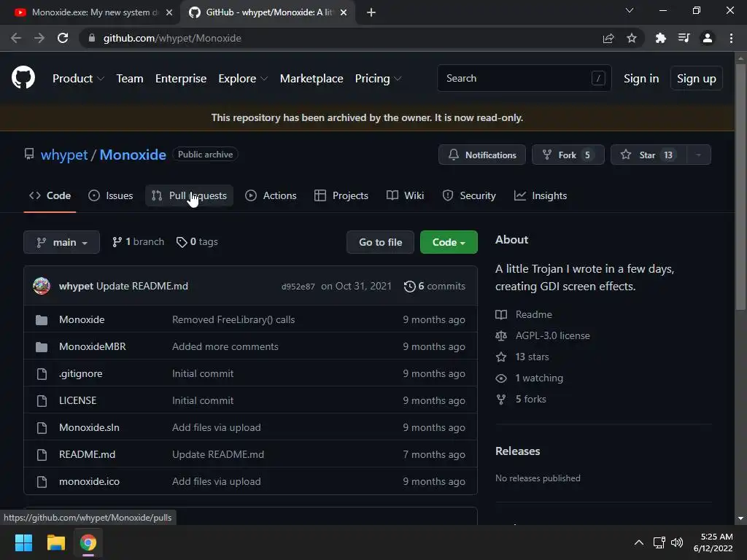
Task: Open the Readme link in About
Action: pyautogui.click(x=524, y=314)
